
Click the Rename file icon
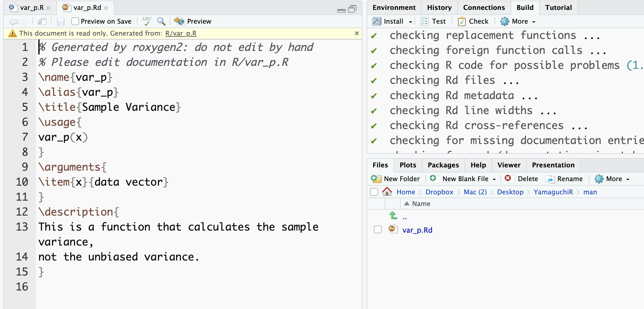pyautogui.click(x=550, y=179)
